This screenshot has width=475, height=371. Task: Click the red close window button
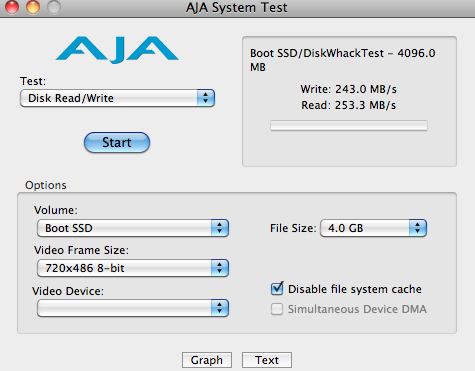(12, 7)
